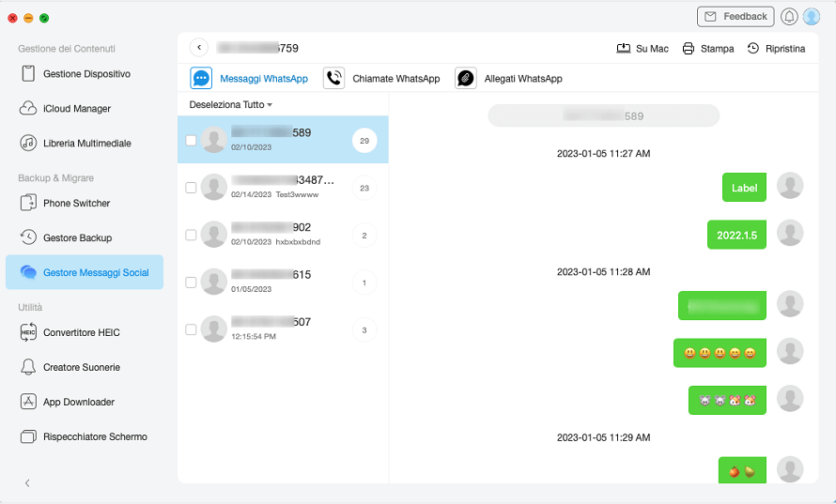
Task: Click the Stampa print button
Action: click(707, 48)
